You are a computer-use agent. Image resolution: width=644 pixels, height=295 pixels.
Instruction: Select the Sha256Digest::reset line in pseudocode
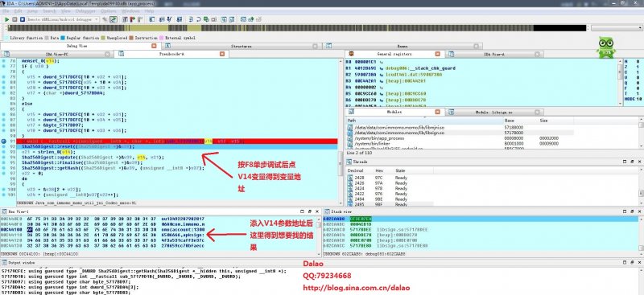78,146
